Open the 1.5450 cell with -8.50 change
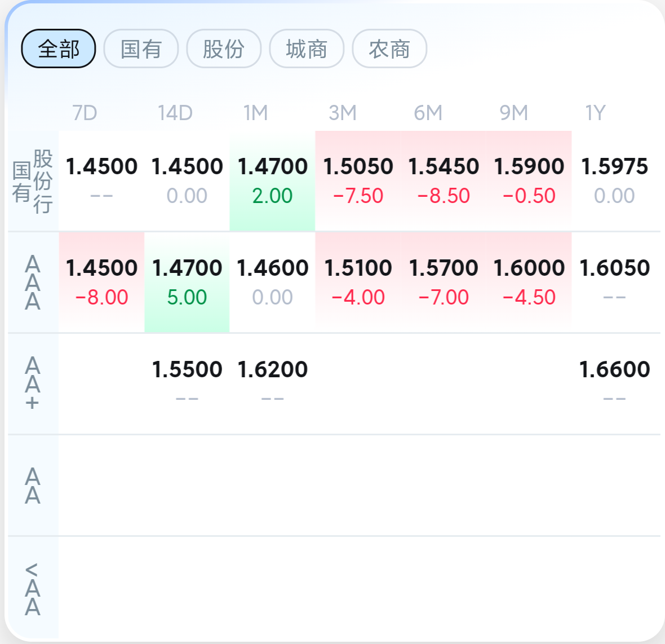 [x=444, y=181]
